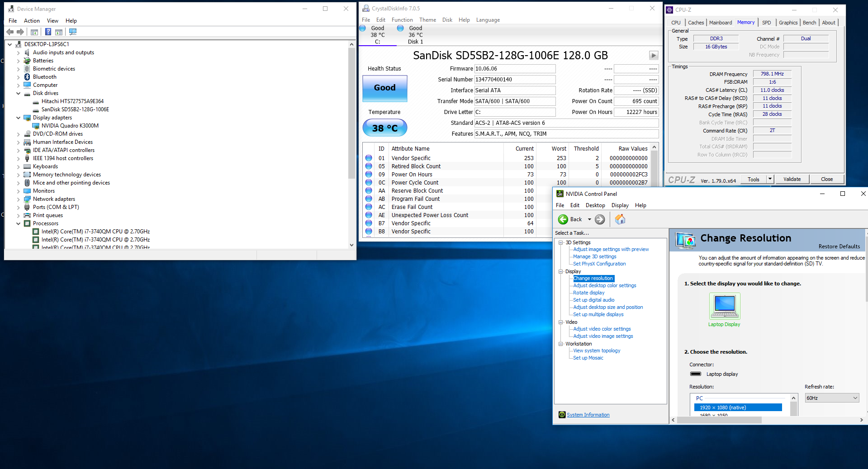Click the next disk arrow in CrystalDiskInfo

coord(654,55)
